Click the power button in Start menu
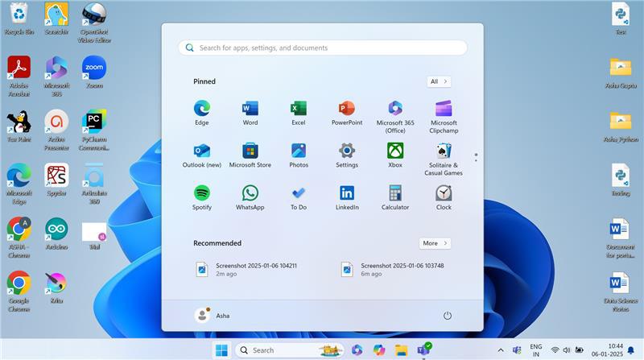 [x=448, y=316]
